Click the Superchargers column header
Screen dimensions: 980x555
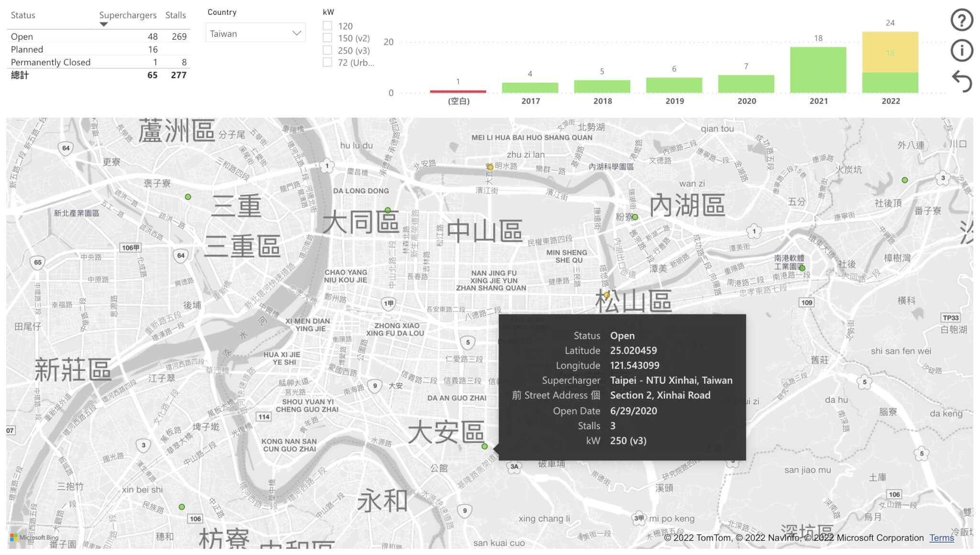coord(128,15)
